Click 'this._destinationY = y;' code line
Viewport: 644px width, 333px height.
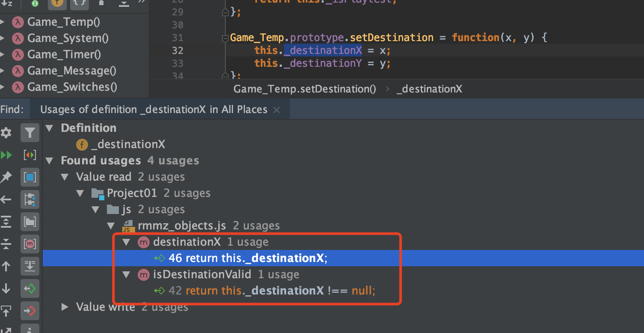tap(323, 63)
